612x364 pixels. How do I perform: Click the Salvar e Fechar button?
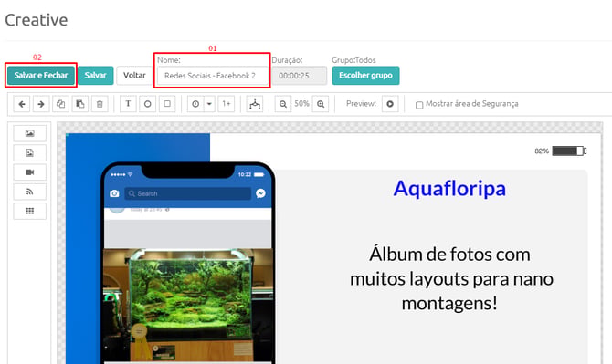click(x=41, y=75)
